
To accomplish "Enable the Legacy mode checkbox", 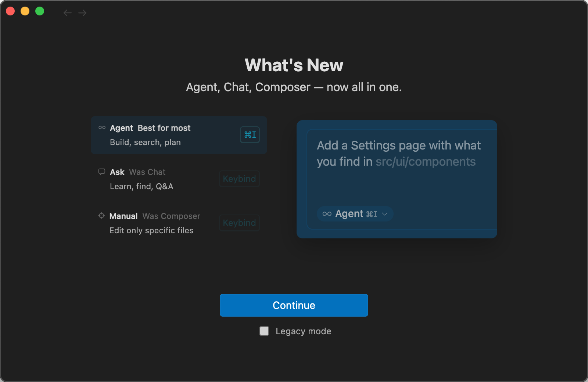I will pos(264,331).
